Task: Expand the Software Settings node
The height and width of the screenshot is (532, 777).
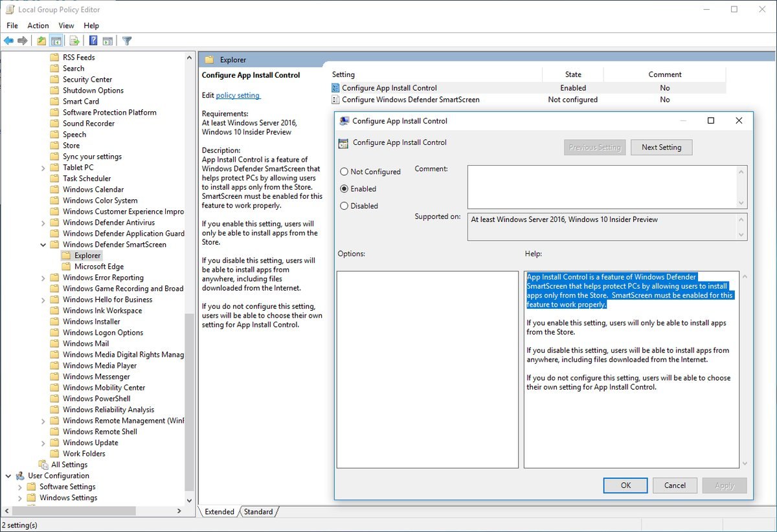Action: [x=20, y=487]
